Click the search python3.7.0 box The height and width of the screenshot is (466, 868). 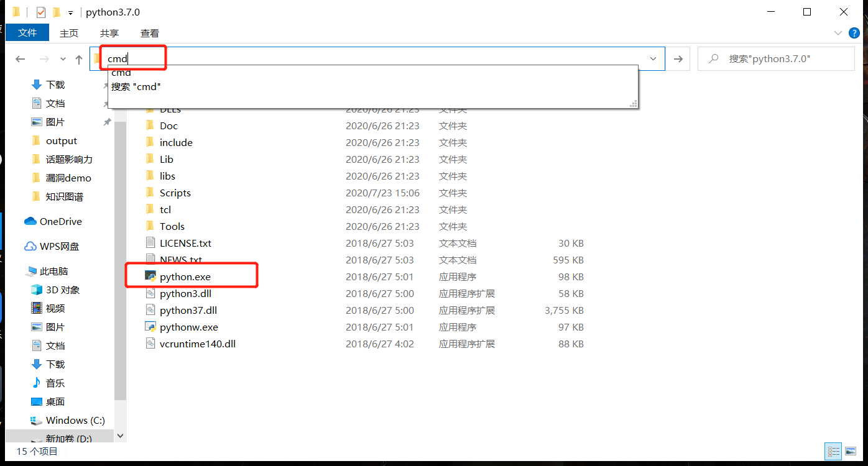[x=776, y=59]
